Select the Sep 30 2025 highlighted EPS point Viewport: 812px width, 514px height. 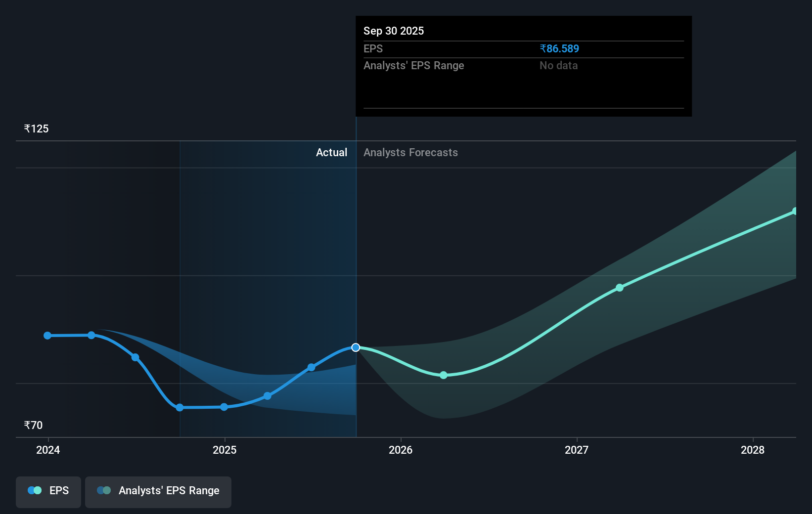356,347
